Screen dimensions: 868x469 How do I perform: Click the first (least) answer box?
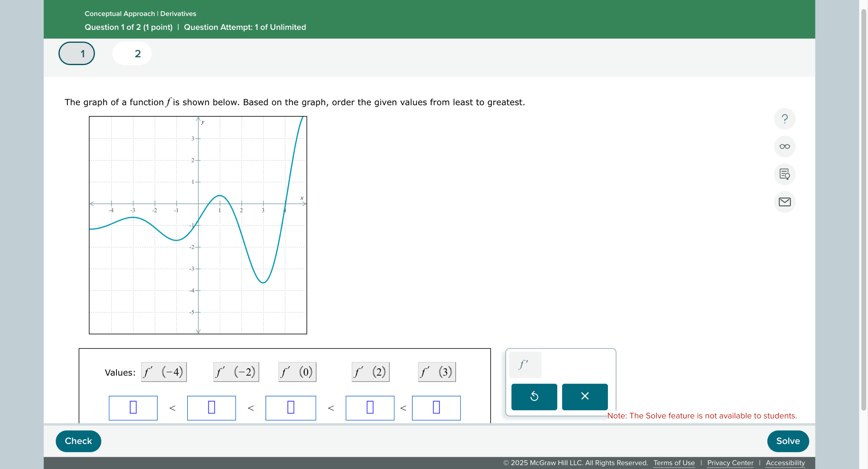(x=133, y=408)
